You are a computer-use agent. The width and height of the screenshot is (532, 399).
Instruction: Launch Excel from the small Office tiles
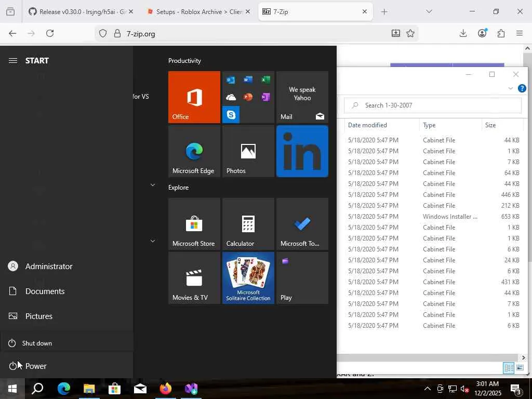pyautogui.click(x=265, y=79)
